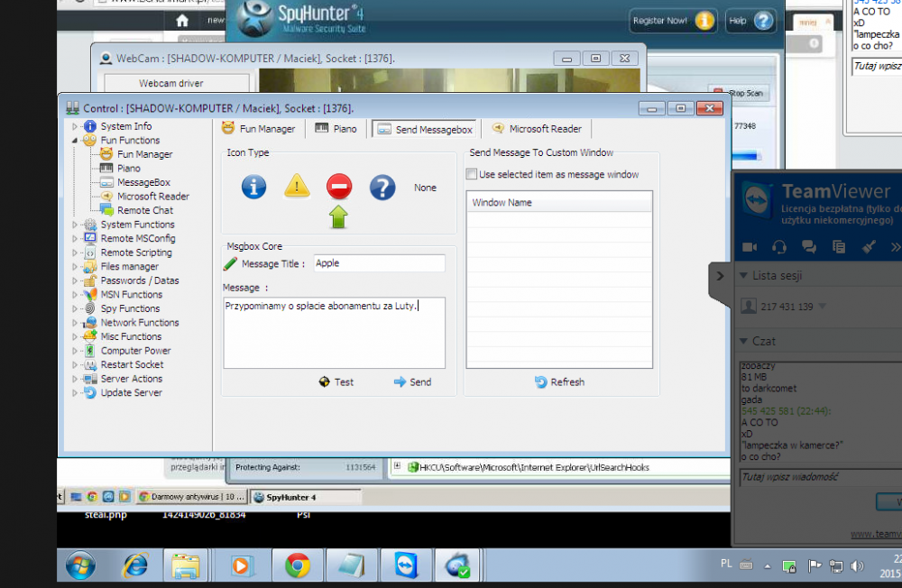
Task: Start TeamViewer video camera icon
Action: coord(750,247)
